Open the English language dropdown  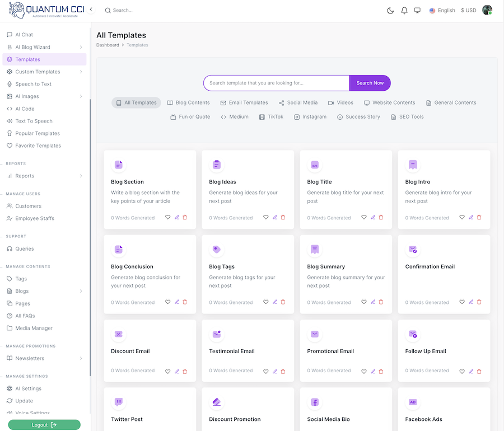442,10
